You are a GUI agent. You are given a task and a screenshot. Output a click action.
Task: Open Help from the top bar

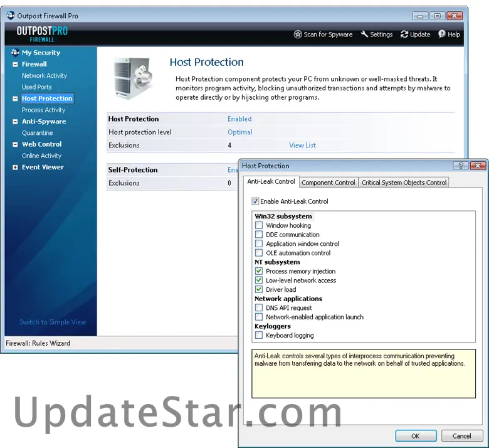coord(449,35)
